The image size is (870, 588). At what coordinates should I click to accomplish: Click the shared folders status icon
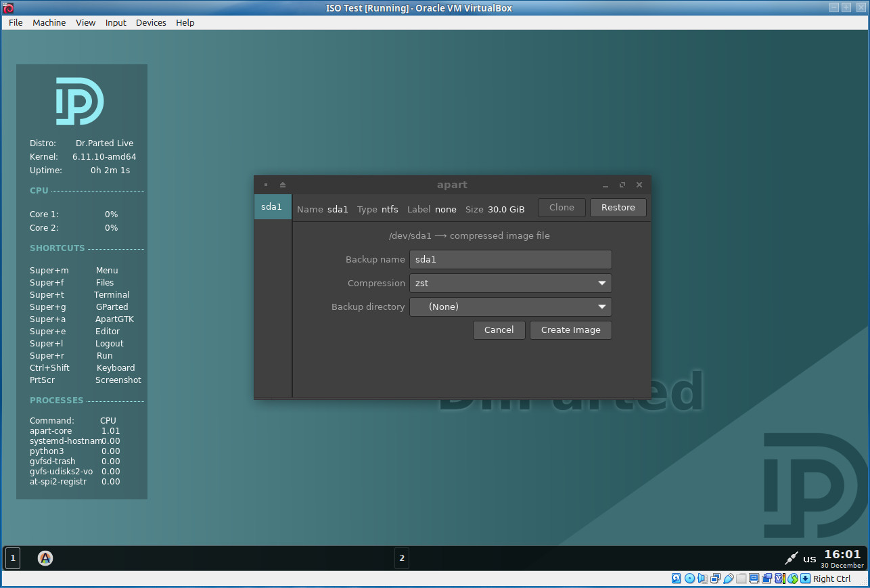pyautogui.click(x=741, y=579)
